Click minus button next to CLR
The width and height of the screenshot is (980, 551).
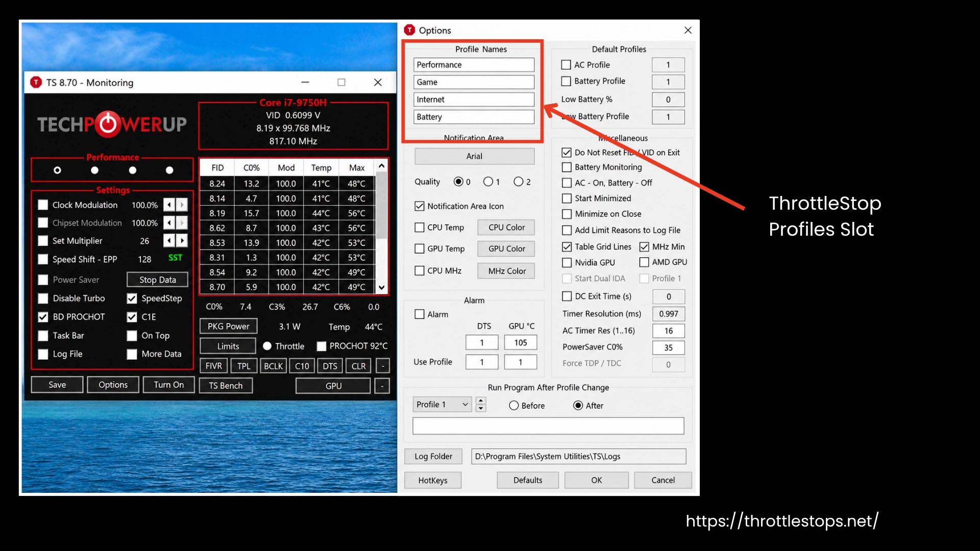(x=383, y=366)
